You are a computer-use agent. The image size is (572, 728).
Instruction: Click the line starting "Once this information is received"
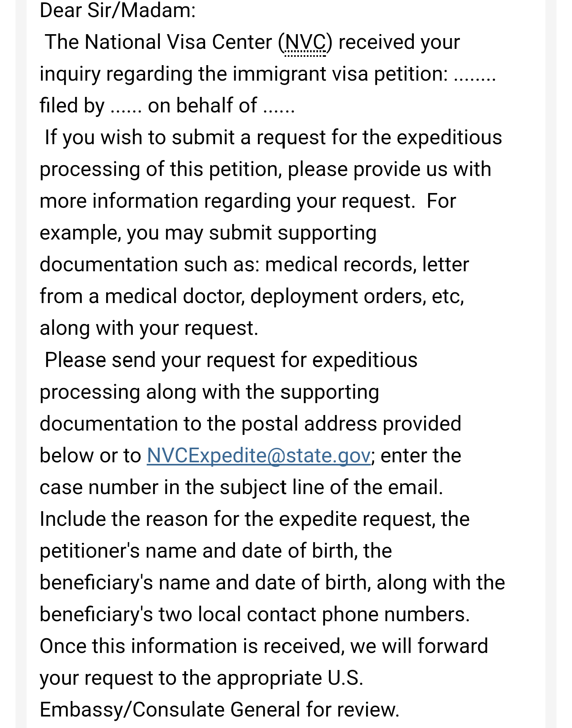[264, 646]
